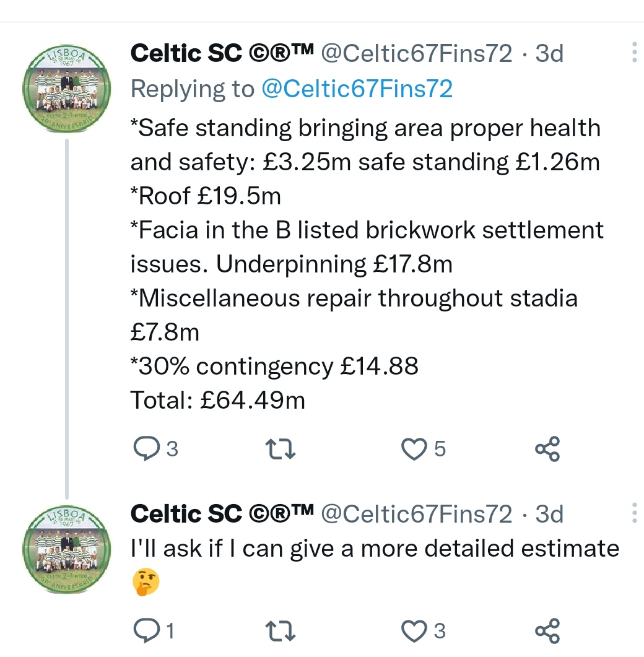Retweet the stadium cost breakdown tweet
Image resolution: width=644 pixels, height=657 pixels.
point(280,449)
